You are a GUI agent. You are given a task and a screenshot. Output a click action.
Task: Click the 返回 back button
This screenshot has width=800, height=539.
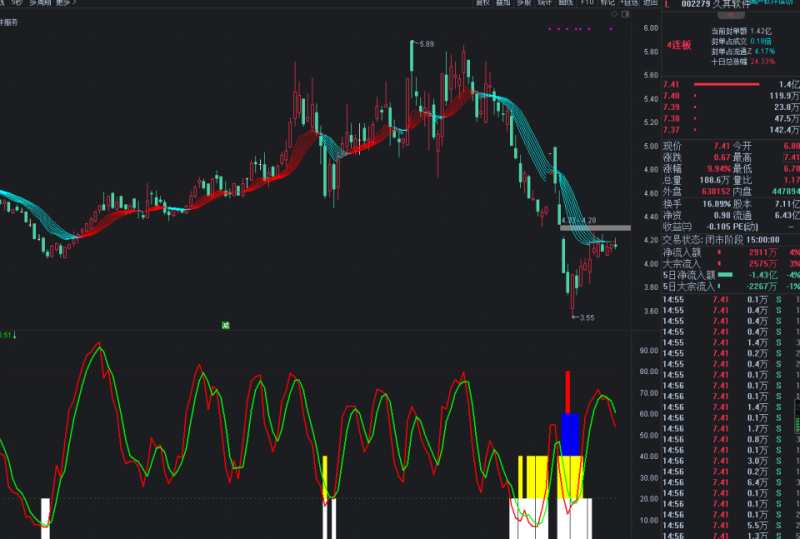click(x=650, y=3)
